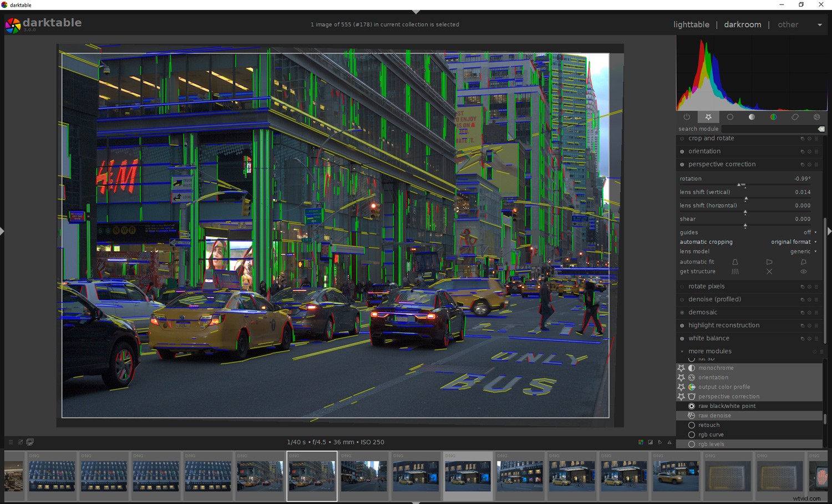Open the tone module group

click(x=752, y=117)
